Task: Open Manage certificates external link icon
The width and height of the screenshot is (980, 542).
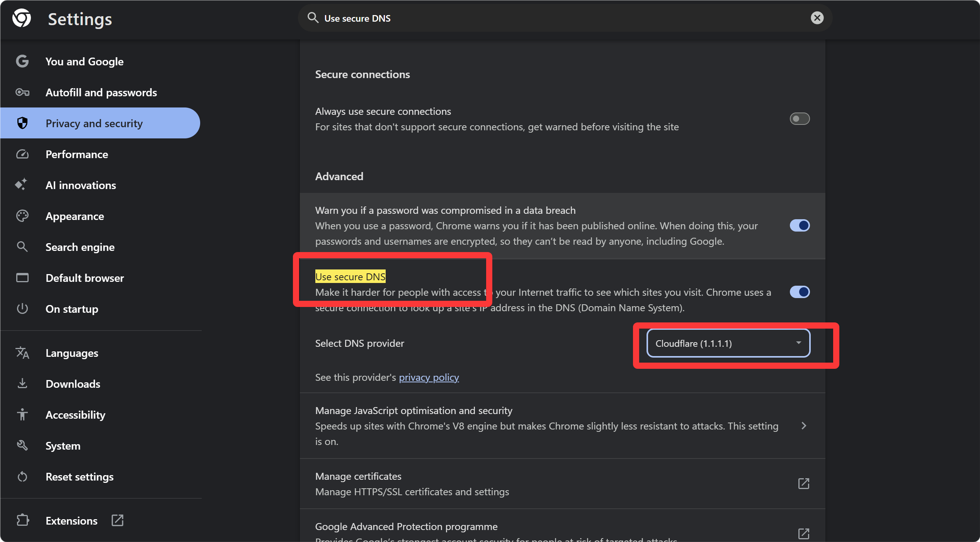Action: tap(803, 484)
